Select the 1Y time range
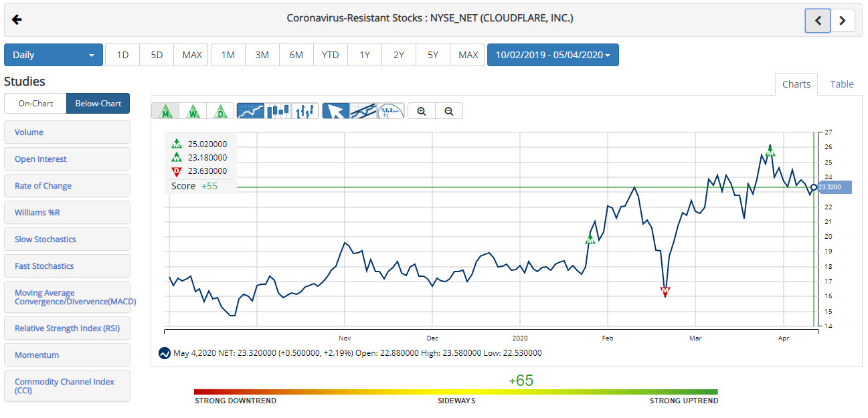The image size is (868, 418). click(365, 55)
